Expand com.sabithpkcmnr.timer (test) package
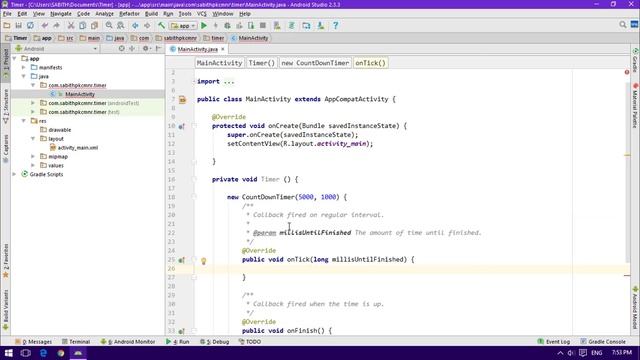640x360 pixels. 33,112
